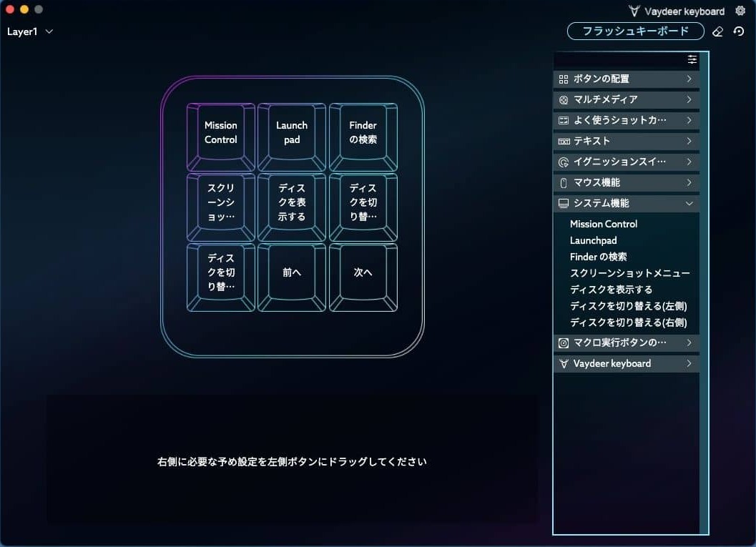Expand マルチメディア category chevron

coord(689,100)
